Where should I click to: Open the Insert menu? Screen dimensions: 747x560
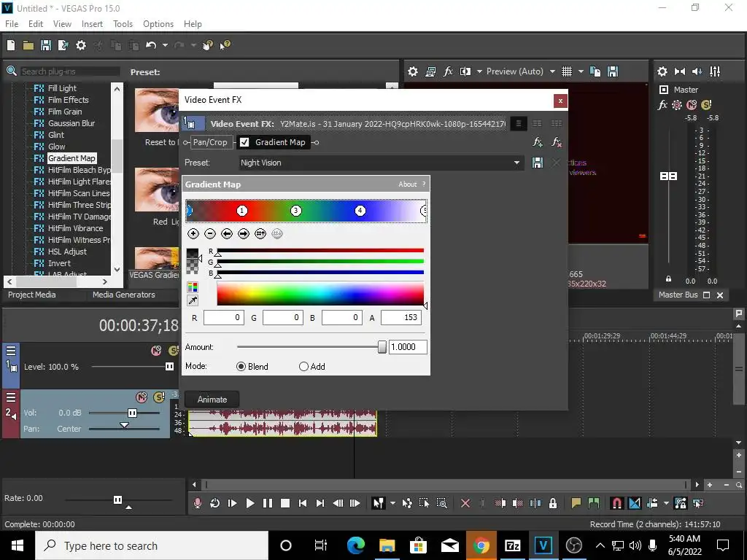point(92,24)
